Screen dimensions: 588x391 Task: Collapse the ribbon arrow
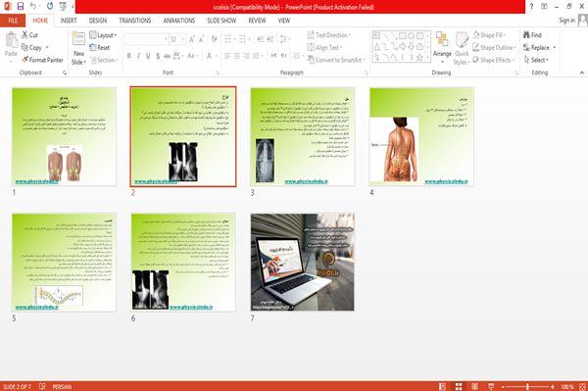(x=581, y=73)
